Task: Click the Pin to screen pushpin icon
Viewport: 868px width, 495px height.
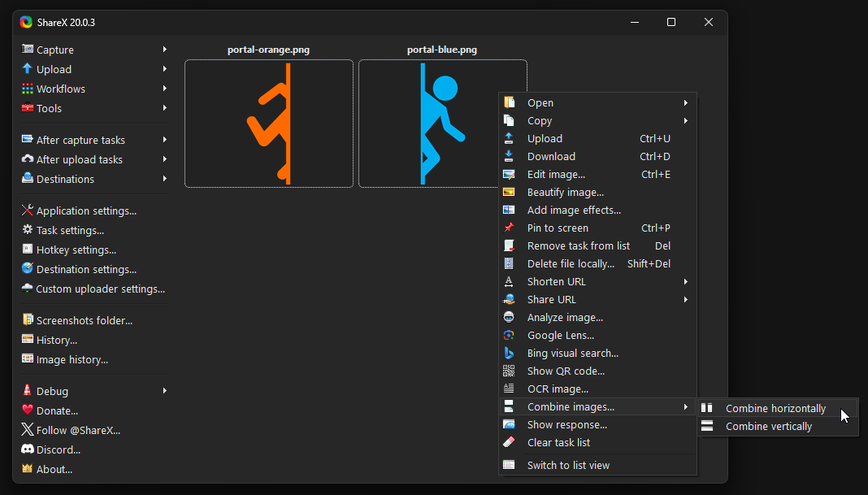Action: (509, 228)
